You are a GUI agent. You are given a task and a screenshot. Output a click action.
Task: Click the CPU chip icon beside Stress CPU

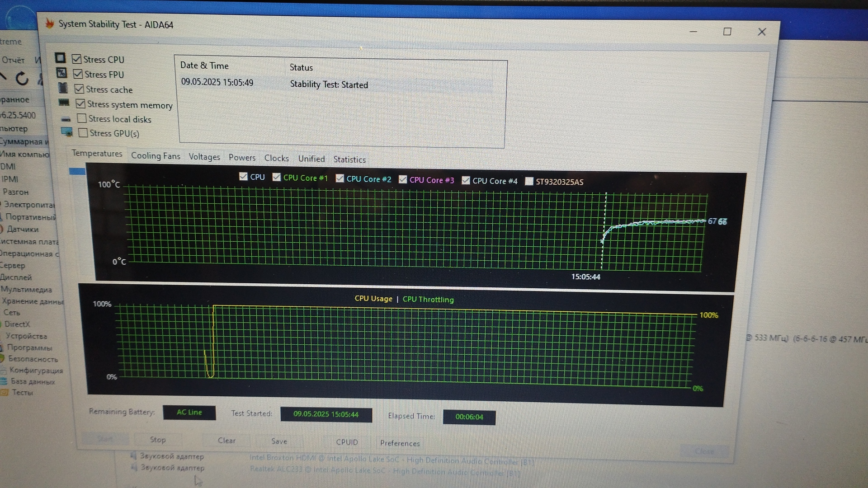(x=60, y=58)
